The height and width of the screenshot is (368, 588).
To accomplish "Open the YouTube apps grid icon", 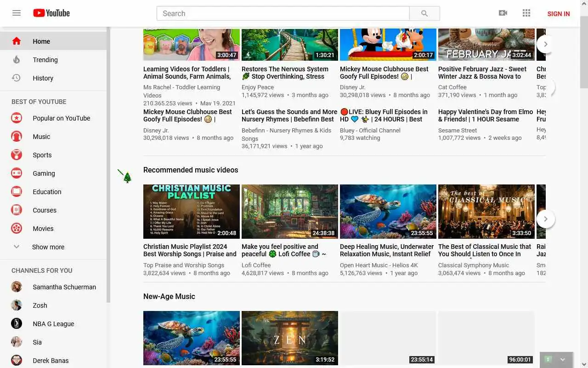I will point(526,13).
